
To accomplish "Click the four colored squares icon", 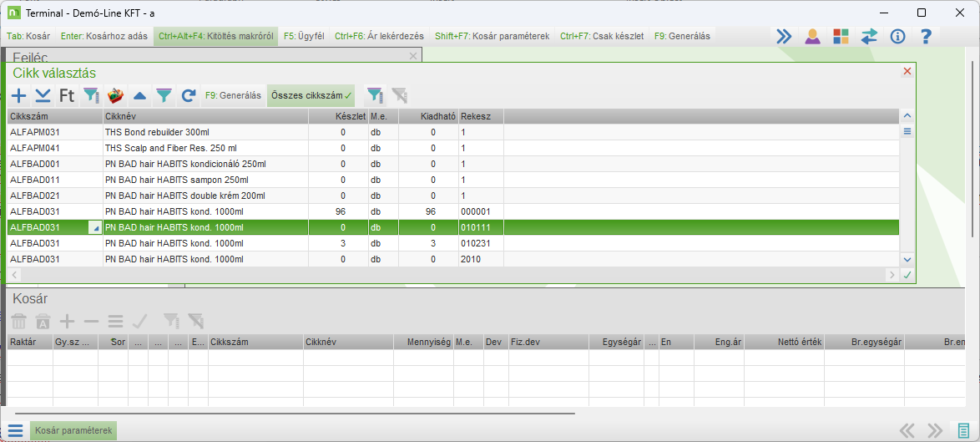I will [x=841, y=36].
